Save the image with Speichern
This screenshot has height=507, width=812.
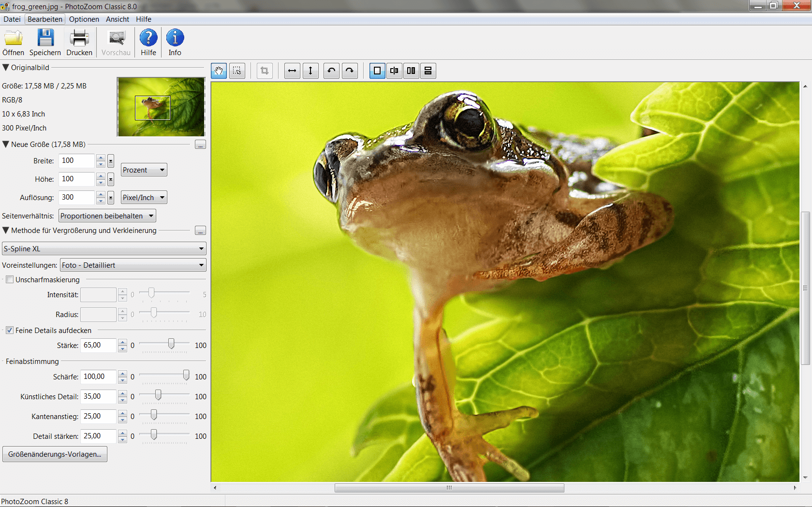click(45, 42)
